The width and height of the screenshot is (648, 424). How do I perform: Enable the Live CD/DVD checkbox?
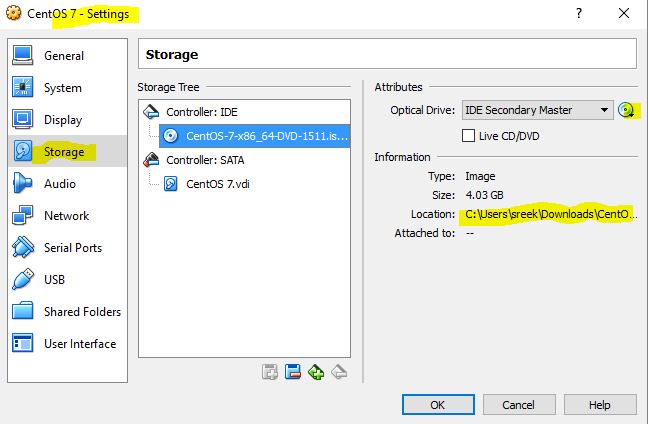point(468,134)
